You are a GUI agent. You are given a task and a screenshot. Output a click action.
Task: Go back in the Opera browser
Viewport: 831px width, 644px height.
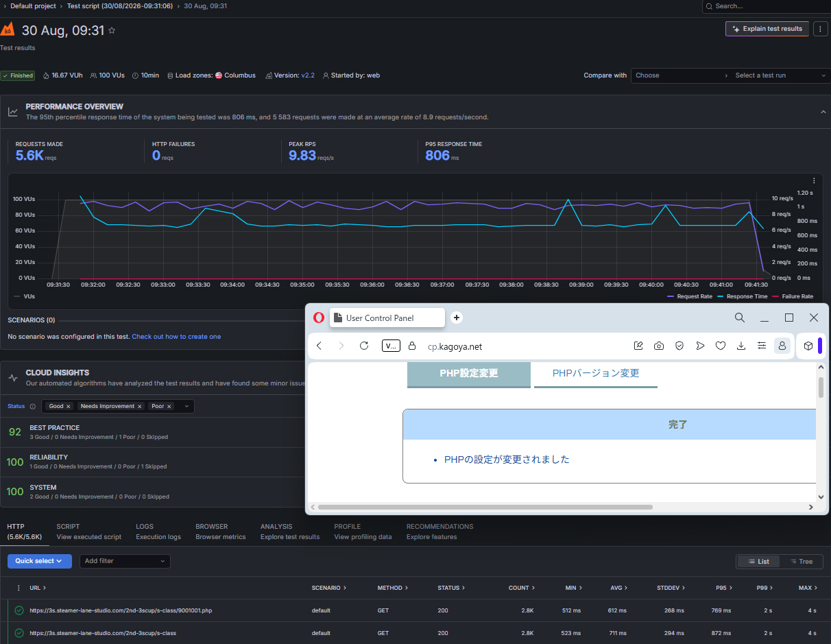click(319, 346)
